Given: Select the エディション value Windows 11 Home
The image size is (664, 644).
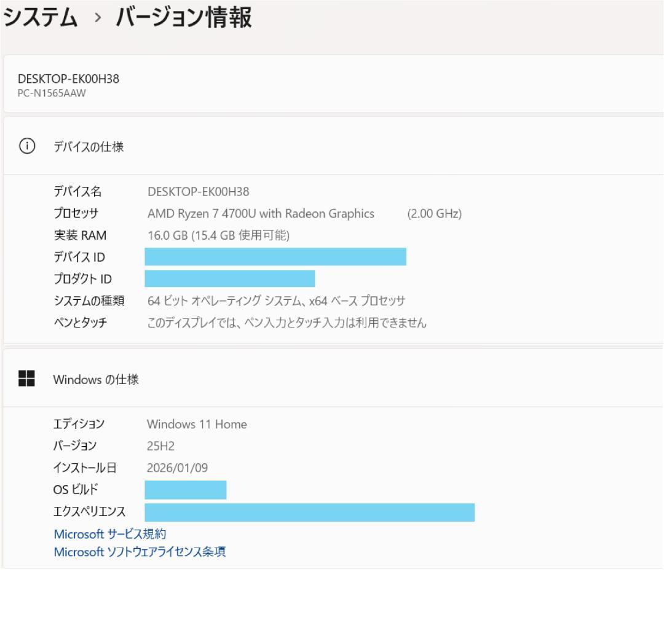Looking at the screenshot, I should coord(196,424).
